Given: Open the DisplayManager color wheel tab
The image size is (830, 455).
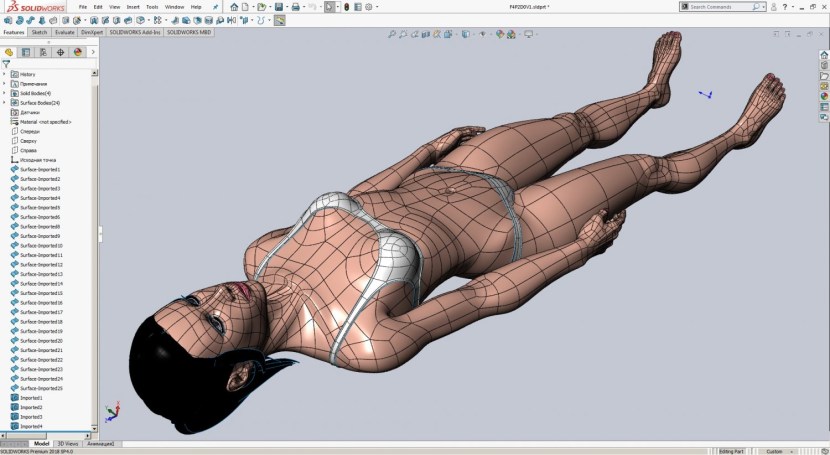Looking at the screenshot, I should (x=77, y=52).
